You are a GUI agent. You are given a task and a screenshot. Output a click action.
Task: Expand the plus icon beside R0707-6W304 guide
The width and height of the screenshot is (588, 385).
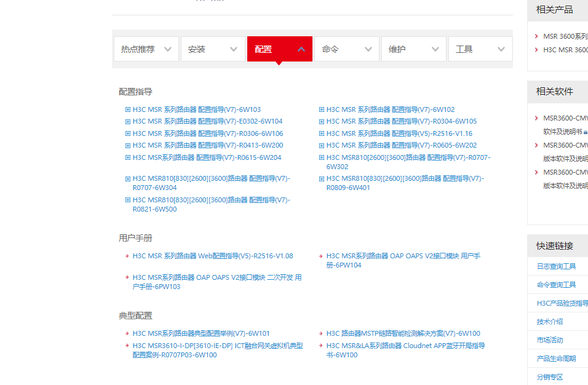coord(128,179)
